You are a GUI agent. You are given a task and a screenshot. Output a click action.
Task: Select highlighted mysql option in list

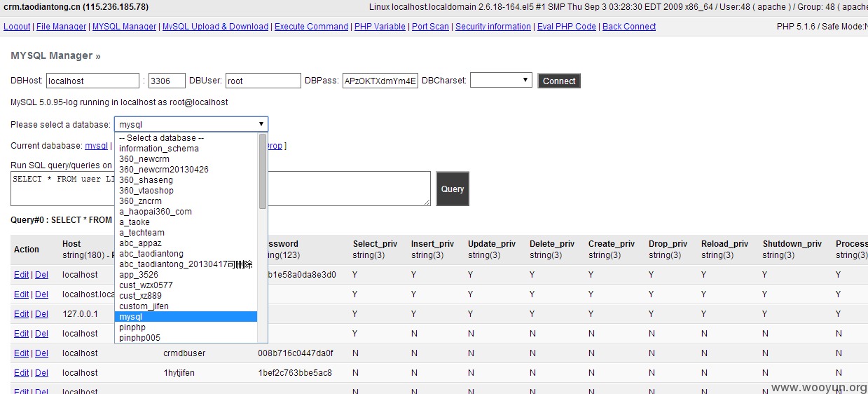point(186,317)
